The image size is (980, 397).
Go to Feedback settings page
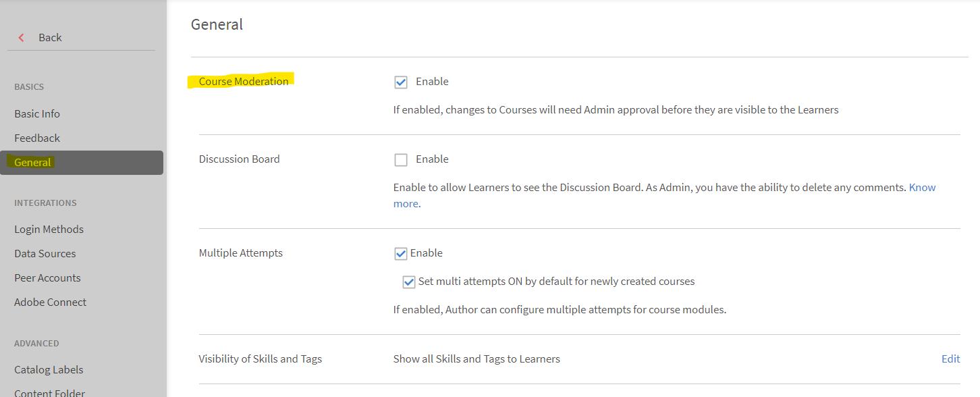pyautogui.click(x=37, y=138)
